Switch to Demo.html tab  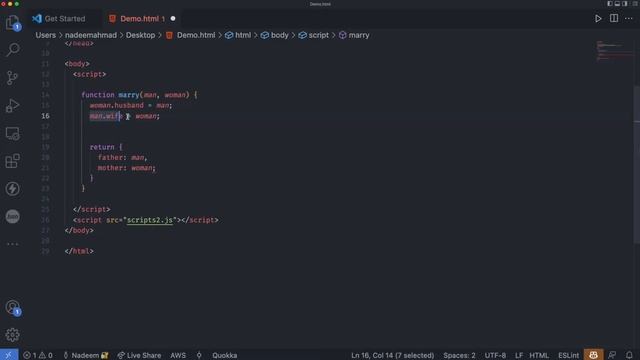(142, 19)
